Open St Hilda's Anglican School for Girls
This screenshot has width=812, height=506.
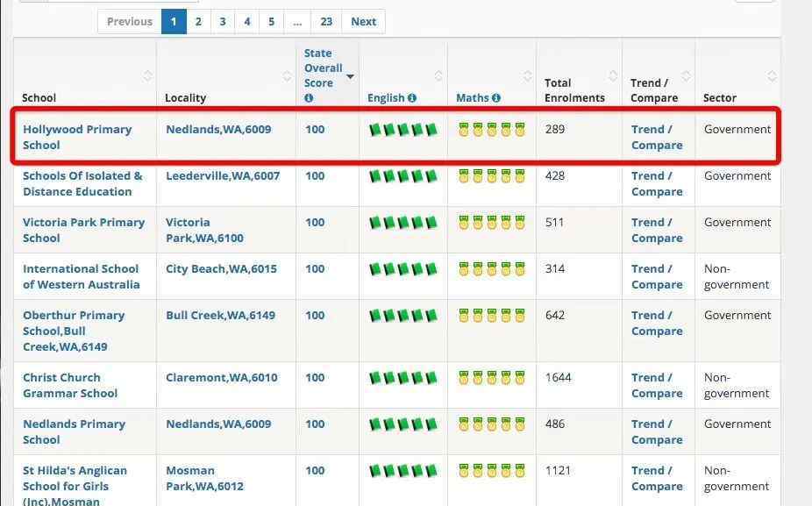click(75, 486)
